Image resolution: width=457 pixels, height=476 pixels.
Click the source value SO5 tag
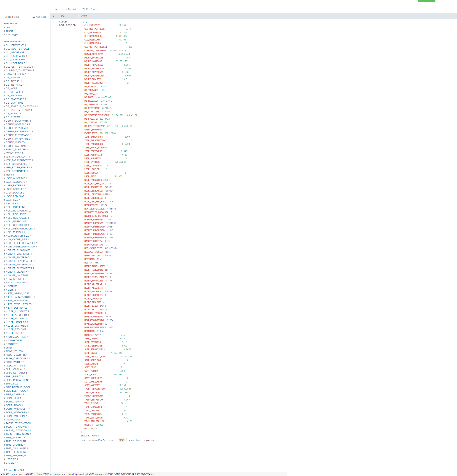[x=122, y=440]
